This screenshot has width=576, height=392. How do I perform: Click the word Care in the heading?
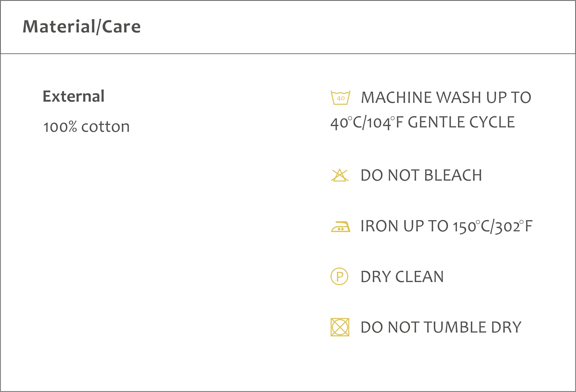[x=121, y=27]
